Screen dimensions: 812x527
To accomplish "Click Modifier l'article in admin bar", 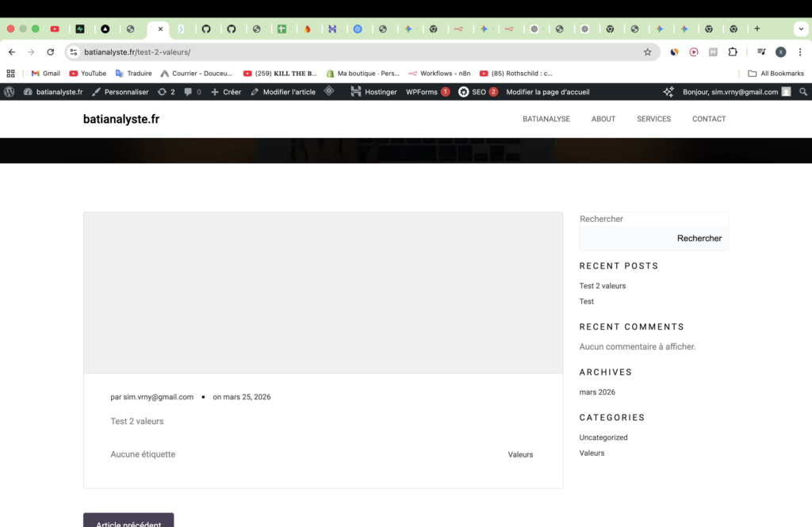I will click(283, 92).
